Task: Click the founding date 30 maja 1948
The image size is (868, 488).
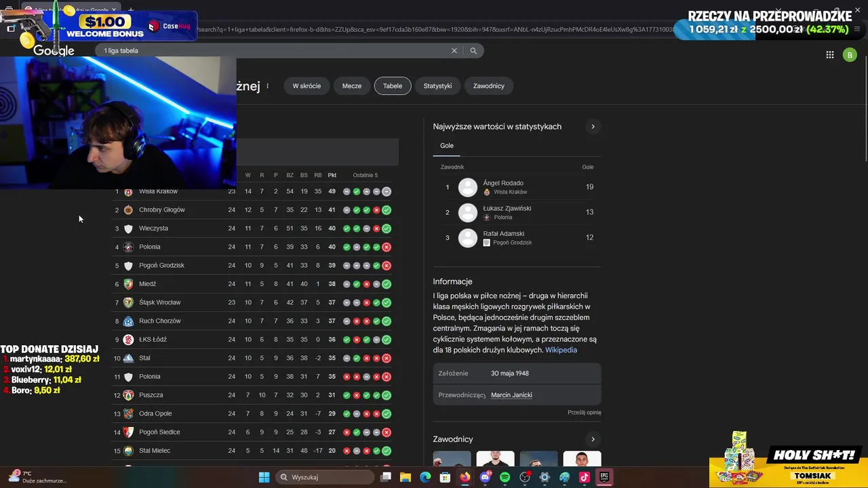Action: pyautogui.click(x=510, y=373)
